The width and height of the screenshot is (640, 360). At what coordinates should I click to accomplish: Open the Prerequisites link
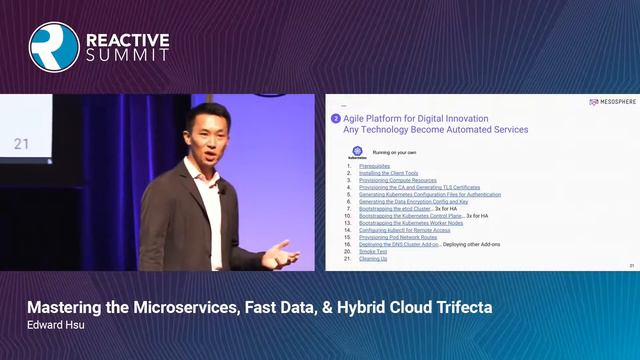[374, 166]
